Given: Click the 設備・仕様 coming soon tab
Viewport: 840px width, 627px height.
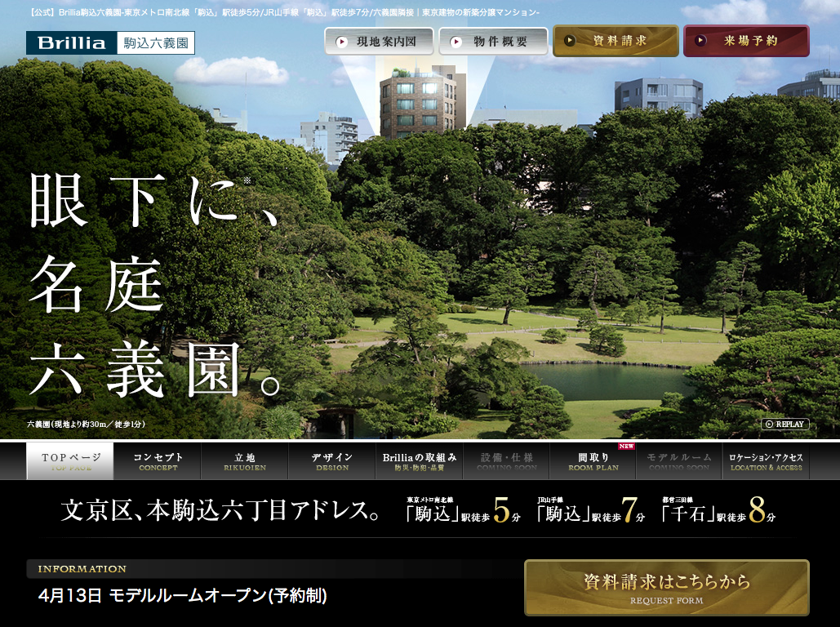Looking at the screenshot, I should pos(506,461).
